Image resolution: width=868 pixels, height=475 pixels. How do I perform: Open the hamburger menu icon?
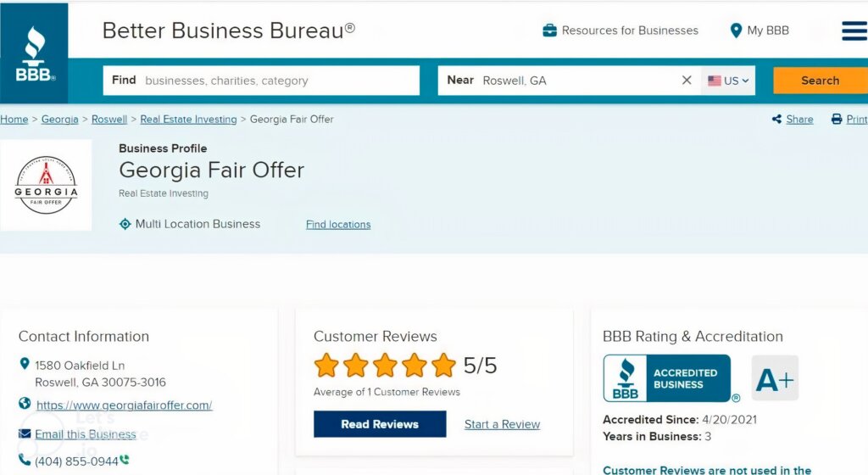coord(854,31)
